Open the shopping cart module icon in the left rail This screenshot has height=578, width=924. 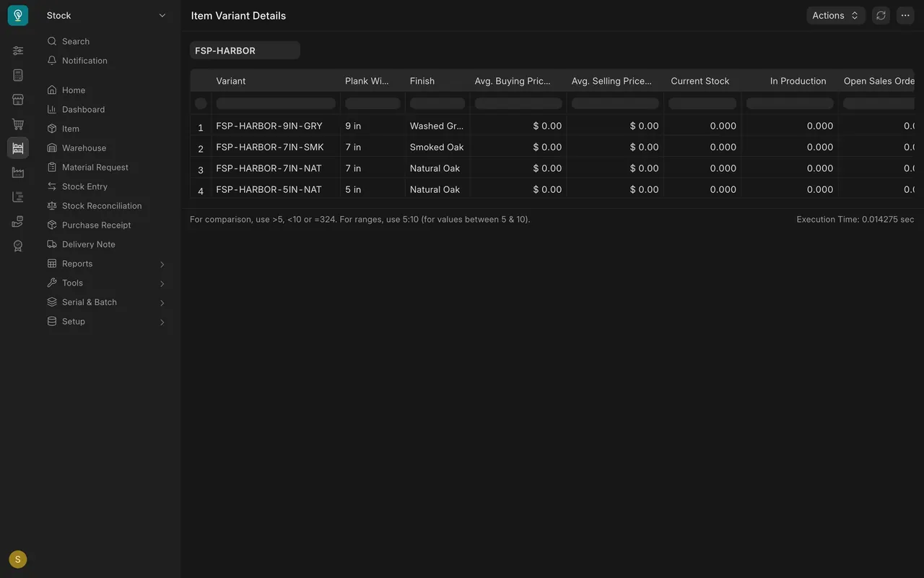point(18,124)
